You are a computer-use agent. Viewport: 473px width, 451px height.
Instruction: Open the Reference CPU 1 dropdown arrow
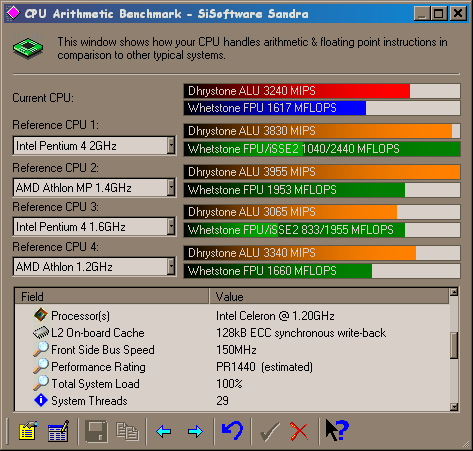171,146
